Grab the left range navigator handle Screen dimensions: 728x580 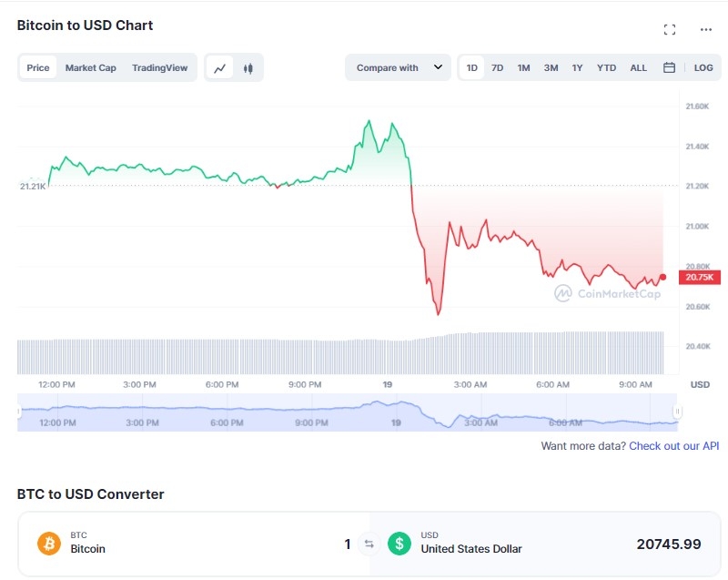coord(19,412)
